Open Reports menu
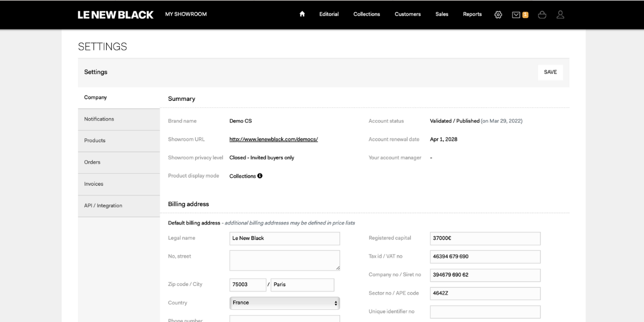 tap(472, 14)
